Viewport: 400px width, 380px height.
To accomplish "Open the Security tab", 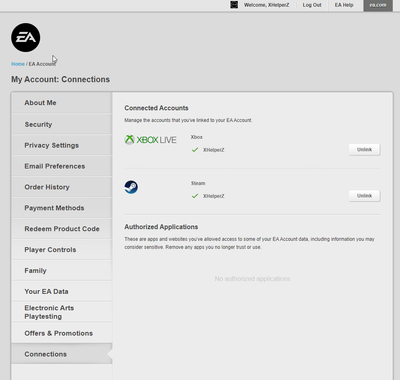I will (62, 124).
